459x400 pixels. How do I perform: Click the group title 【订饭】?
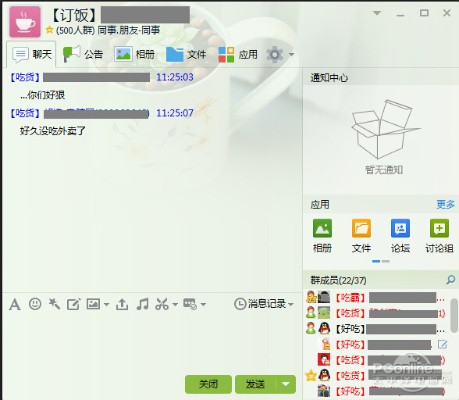74,15
